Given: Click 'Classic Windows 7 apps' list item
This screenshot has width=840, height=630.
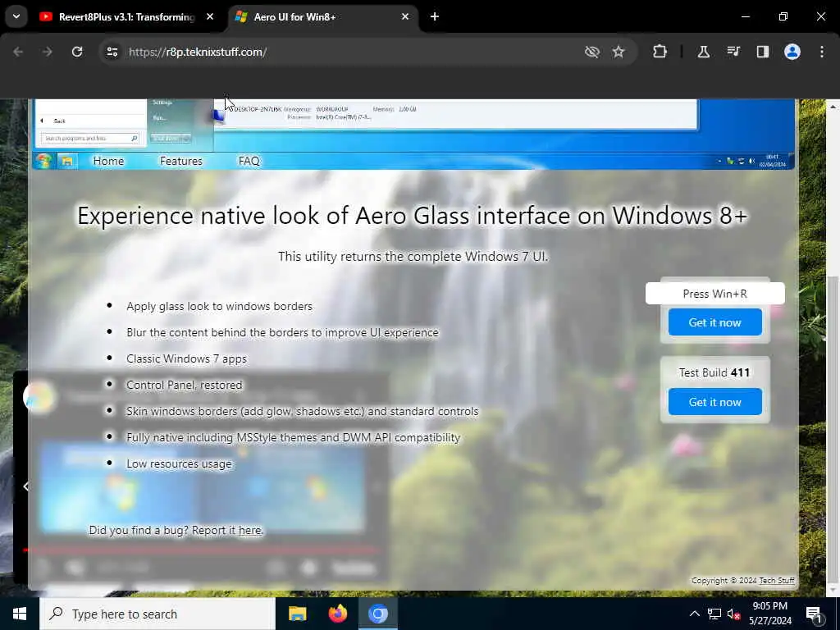Looking at the screenshot, I should tap(186, 358).
